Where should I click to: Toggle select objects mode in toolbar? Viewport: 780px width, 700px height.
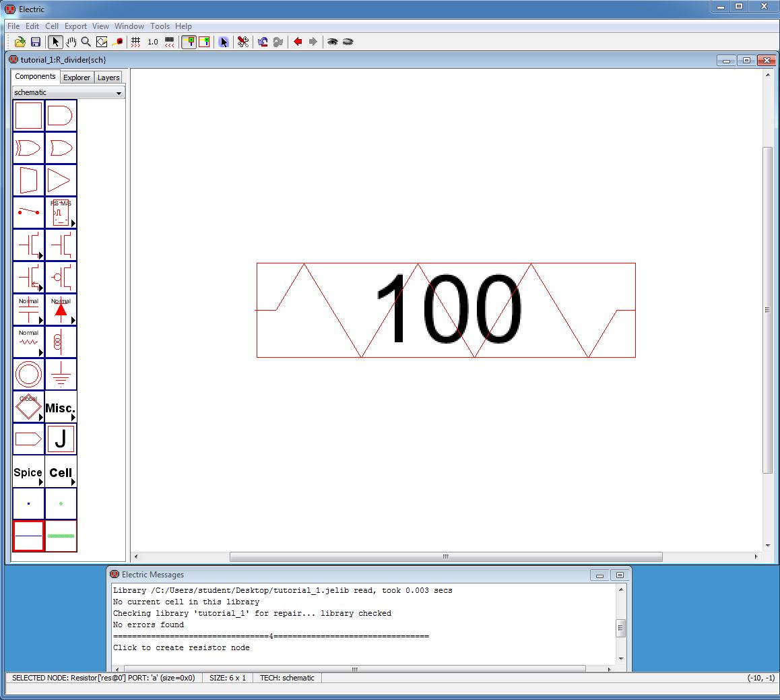189,42
